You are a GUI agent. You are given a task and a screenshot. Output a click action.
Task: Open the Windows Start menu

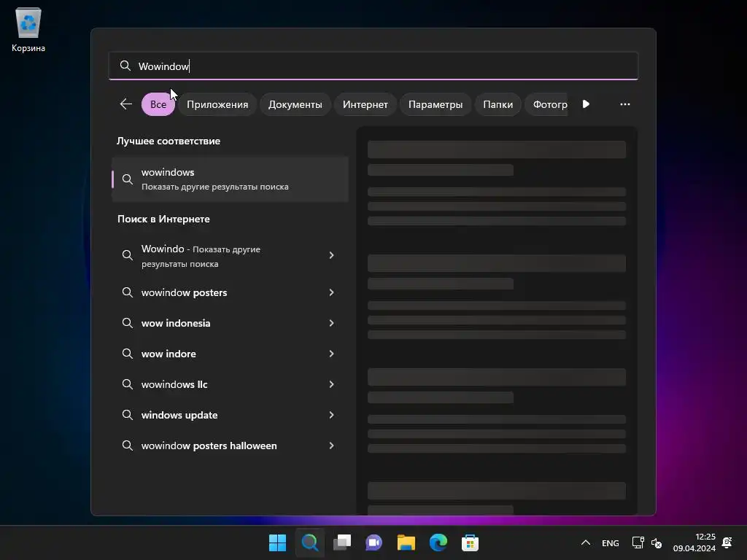277,542
